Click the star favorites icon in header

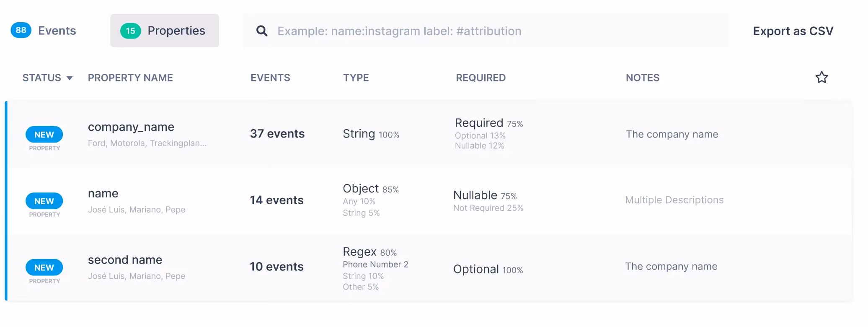coord(821,77)
